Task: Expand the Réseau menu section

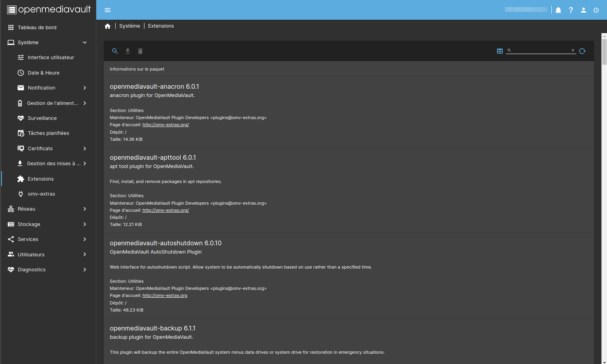Action: tap(84, 209)
